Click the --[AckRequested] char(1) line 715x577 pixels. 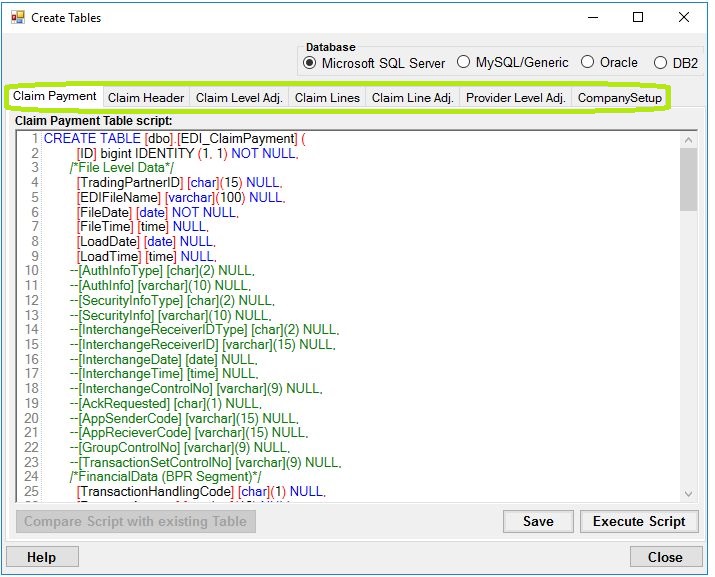(x=166, y=404)
